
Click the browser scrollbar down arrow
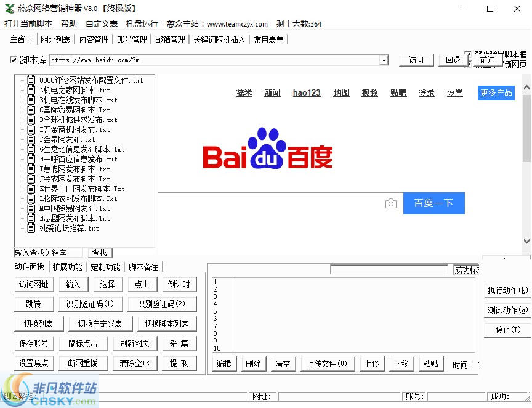(526, 241)
